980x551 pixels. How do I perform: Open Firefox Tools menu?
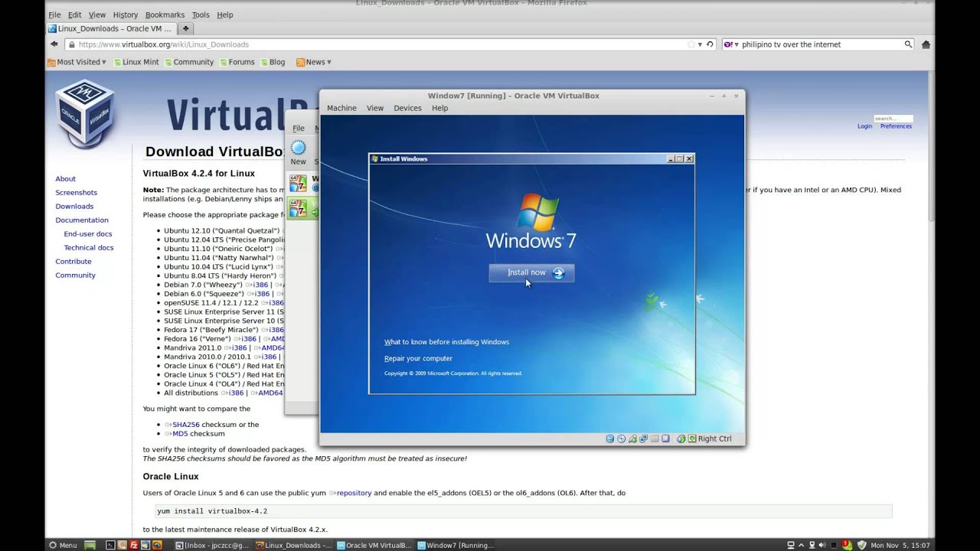(x=201, y=15)
